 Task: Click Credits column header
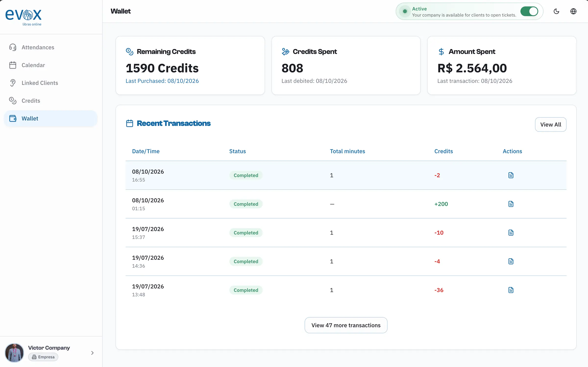[x=443, y=151]
